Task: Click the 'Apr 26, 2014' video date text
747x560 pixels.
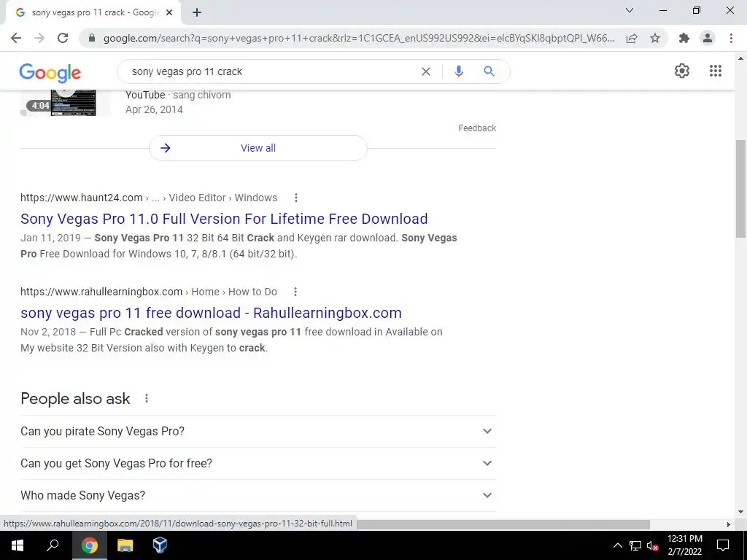Action: 154,109
